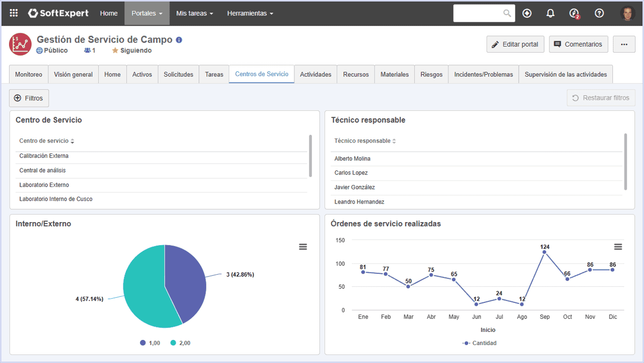Expand the Portales dropdown menu

[x=147, y=14]
